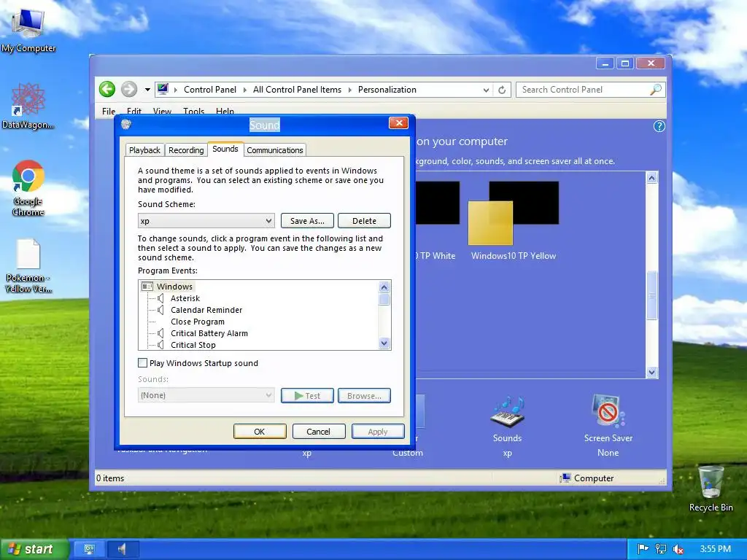The image size is (747, 560).
Task: Click the taskbar Control Panel window button
Action: tap(88, 549)
